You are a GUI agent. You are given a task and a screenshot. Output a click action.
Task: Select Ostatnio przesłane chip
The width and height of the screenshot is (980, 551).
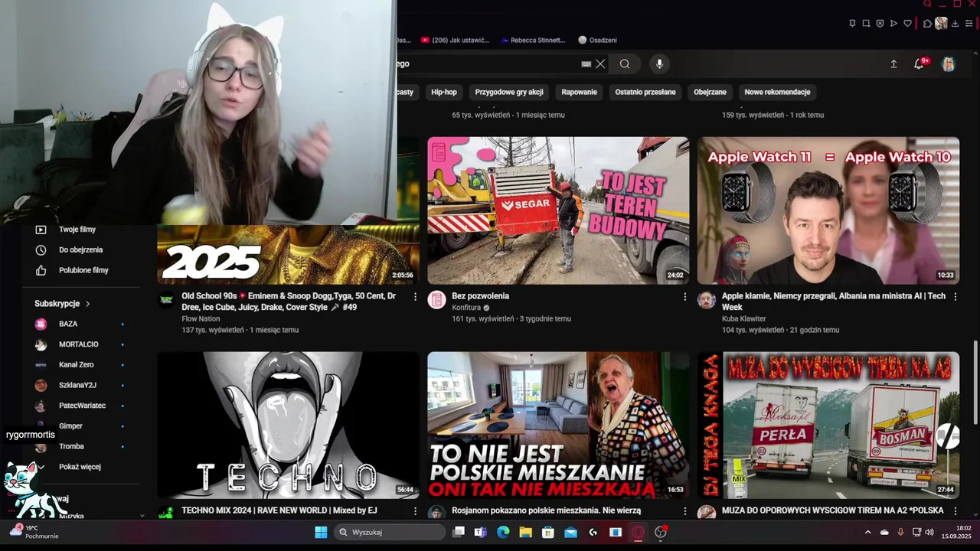(x=645, y=92)
